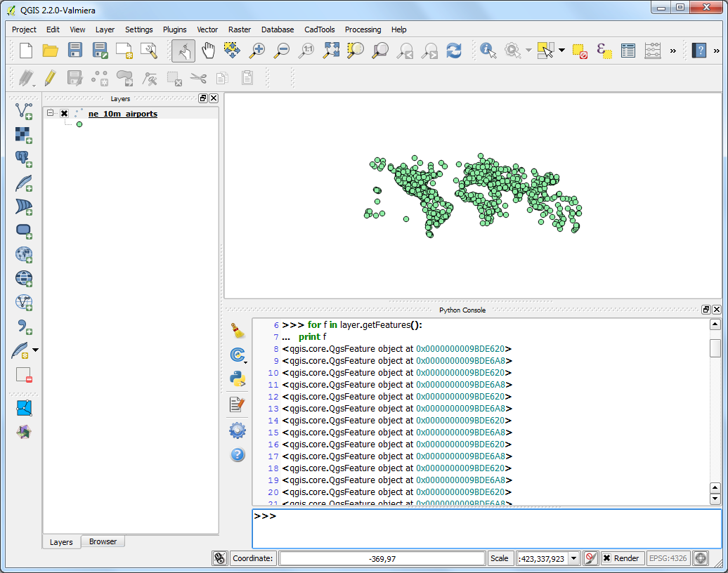The width and height of the screenshot is (728, 573).
Task: Click the Deselect Features icon
Action: 580,51
